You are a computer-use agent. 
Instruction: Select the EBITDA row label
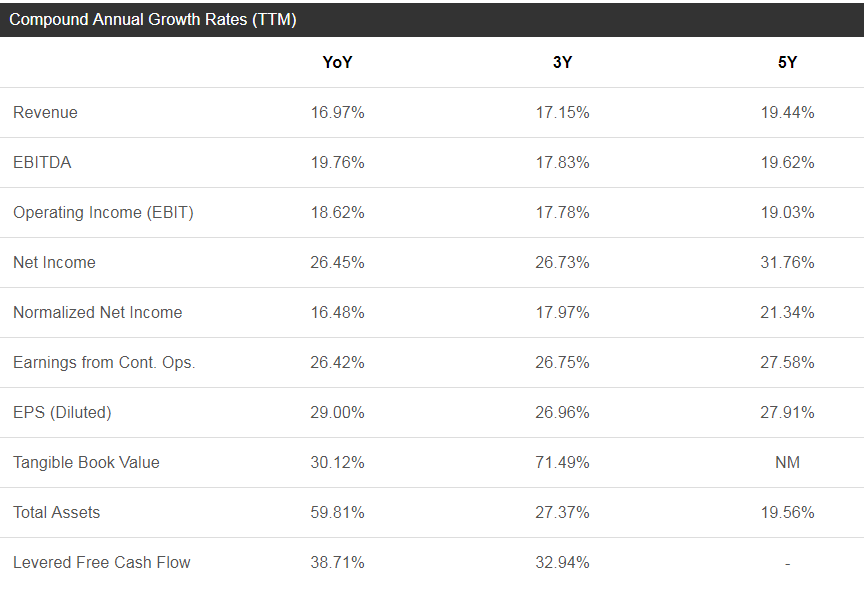[42, 162]
